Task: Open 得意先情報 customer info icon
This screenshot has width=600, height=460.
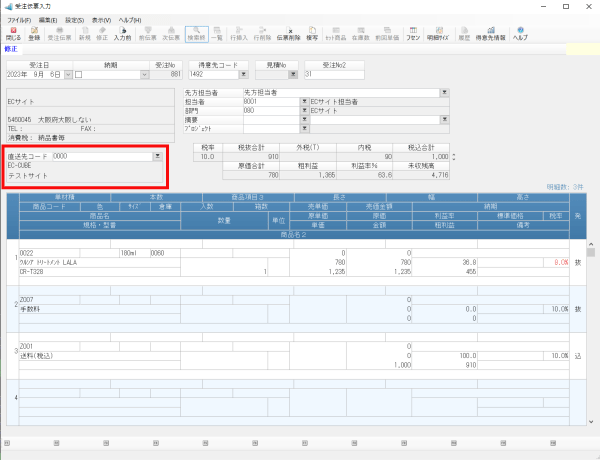Action: 491,34
